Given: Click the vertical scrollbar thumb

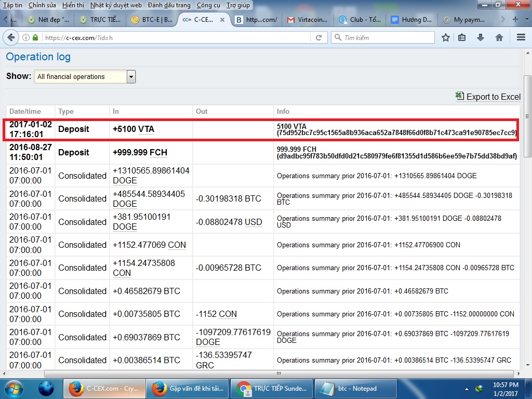Looking at the screenshot, I should pos(527,115).
